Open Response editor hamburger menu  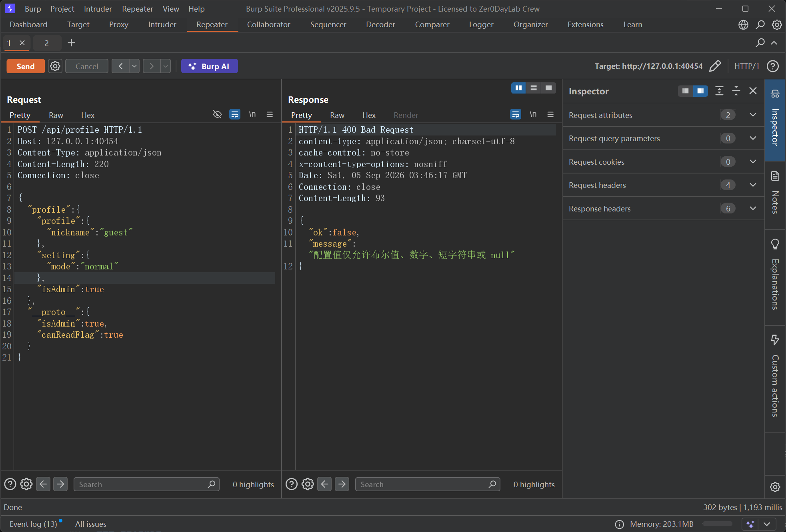pyautogui.click(x=550, y=115)
